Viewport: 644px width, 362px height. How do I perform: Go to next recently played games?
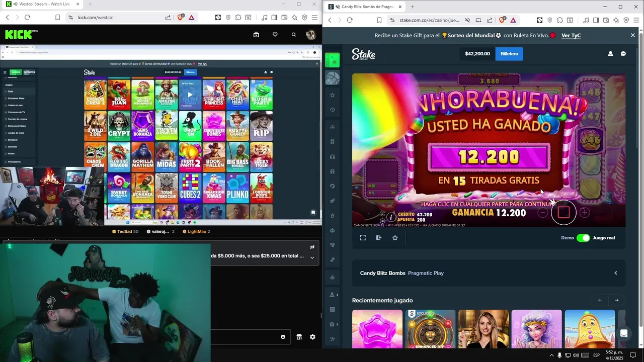[x=616, y=300]
